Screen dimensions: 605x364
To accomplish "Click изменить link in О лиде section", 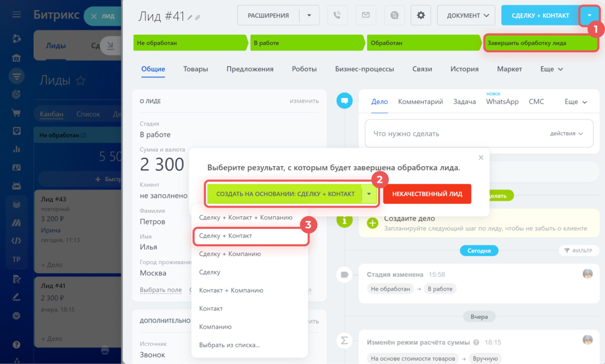I will (x=304, y=101).
